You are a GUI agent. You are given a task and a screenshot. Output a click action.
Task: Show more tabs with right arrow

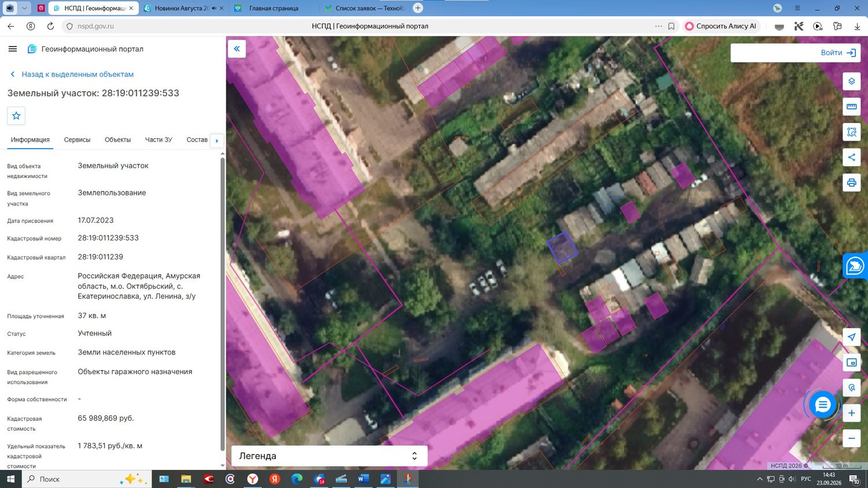click(217, 141)
